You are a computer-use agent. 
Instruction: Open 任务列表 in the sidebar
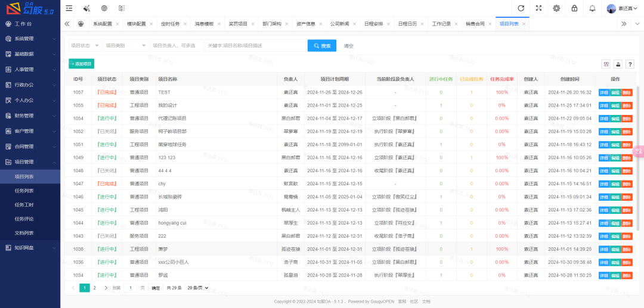coord(24,191)
